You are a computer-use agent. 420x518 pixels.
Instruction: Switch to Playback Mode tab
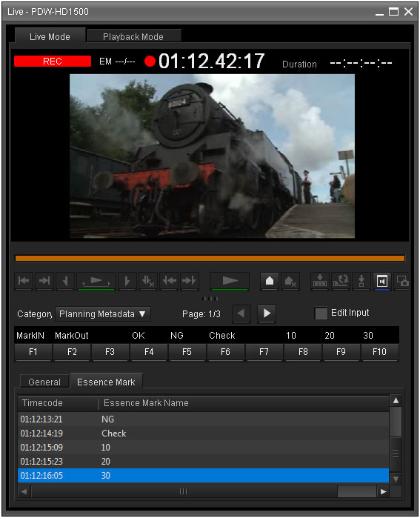click(x=133, y=36)
